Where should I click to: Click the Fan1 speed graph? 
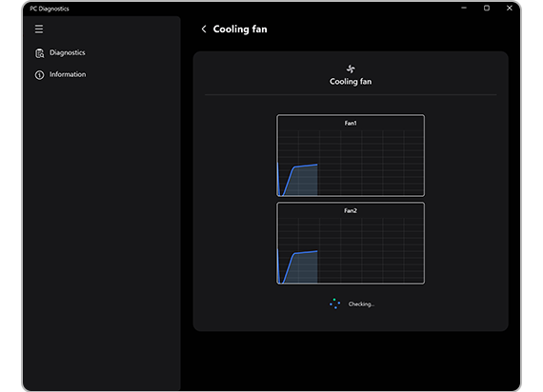coord(351,155)
